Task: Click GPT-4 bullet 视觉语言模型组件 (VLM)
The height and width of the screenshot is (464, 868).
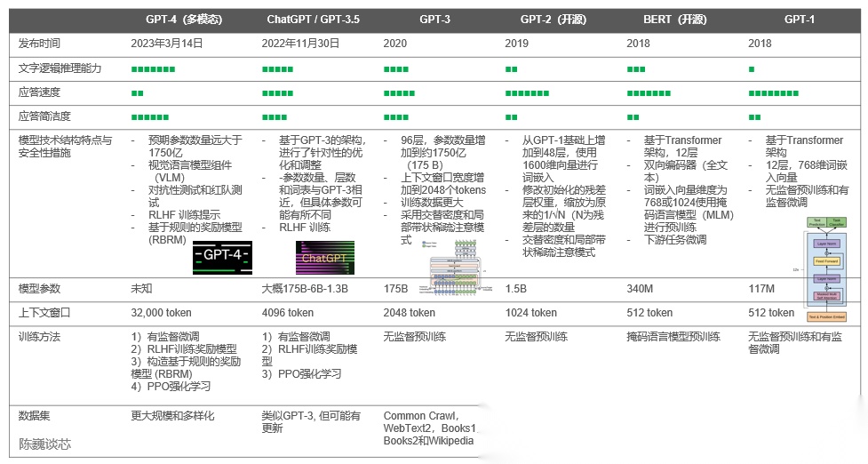Action: [x=190, y=171]
